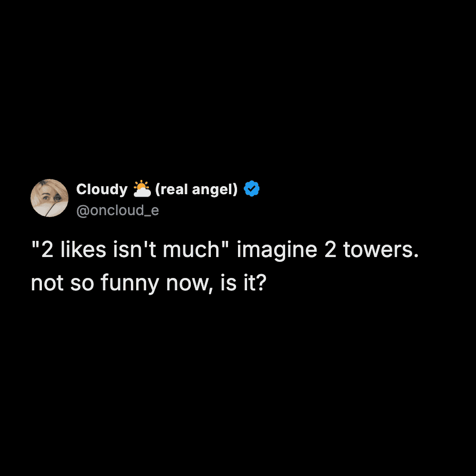This screenshot has height=476, width=476.
Task: Click the number 2 before "likes"
Action: (x=47, y=250)
